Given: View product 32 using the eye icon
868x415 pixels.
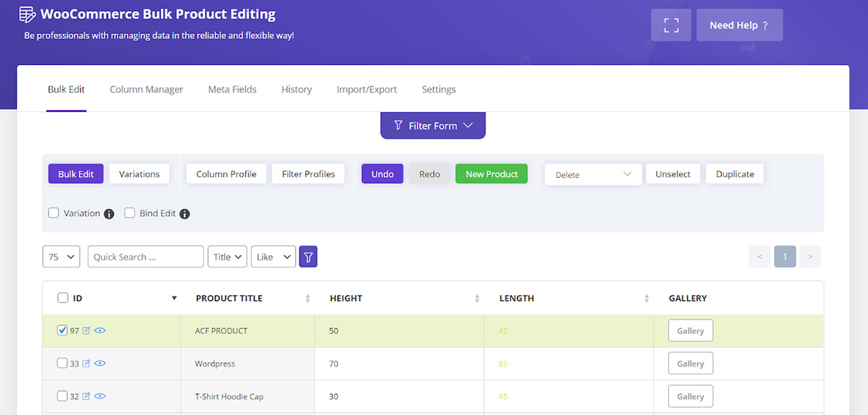Looking at the screenshot, I should 100,396.
